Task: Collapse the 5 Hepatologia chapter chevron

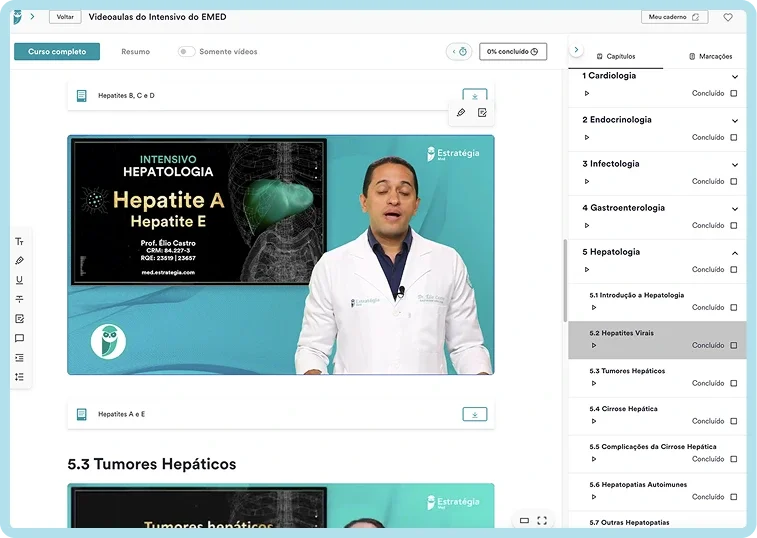Action: tap(735, 253)
